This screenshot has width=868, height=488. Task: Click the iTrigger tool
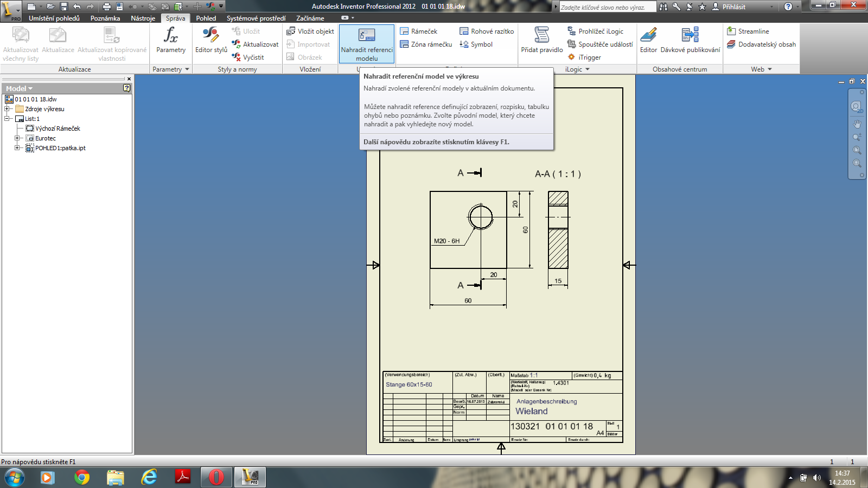pyautogui.click(x=584, y=57)
